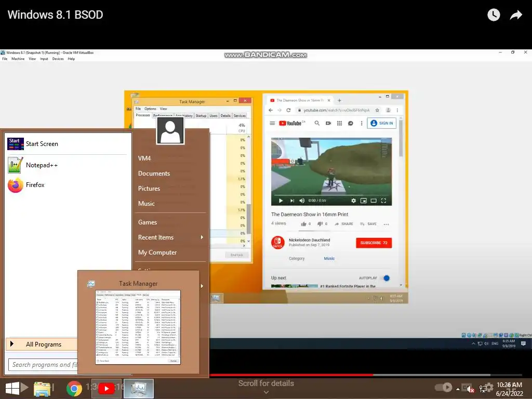532x399 pixels.
Task: Open the VirtualBox Machine menu
Action: point(18,59)
